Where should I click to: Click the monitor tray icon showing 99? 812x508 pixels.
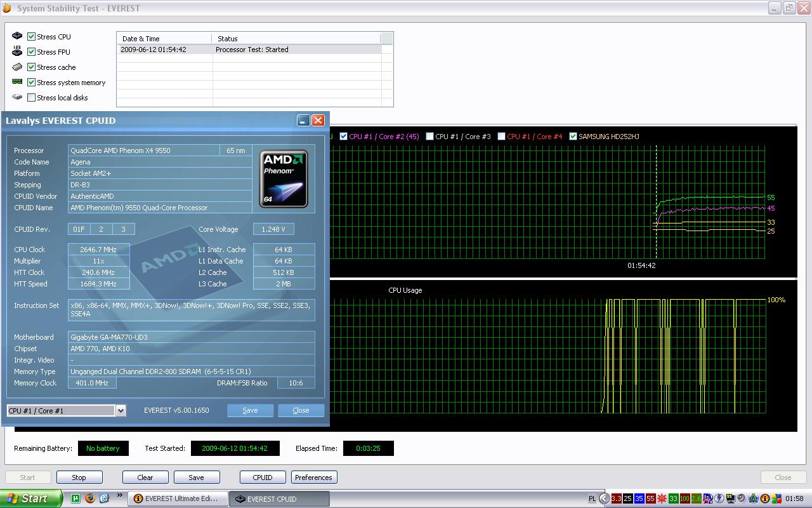click(730, 498)
